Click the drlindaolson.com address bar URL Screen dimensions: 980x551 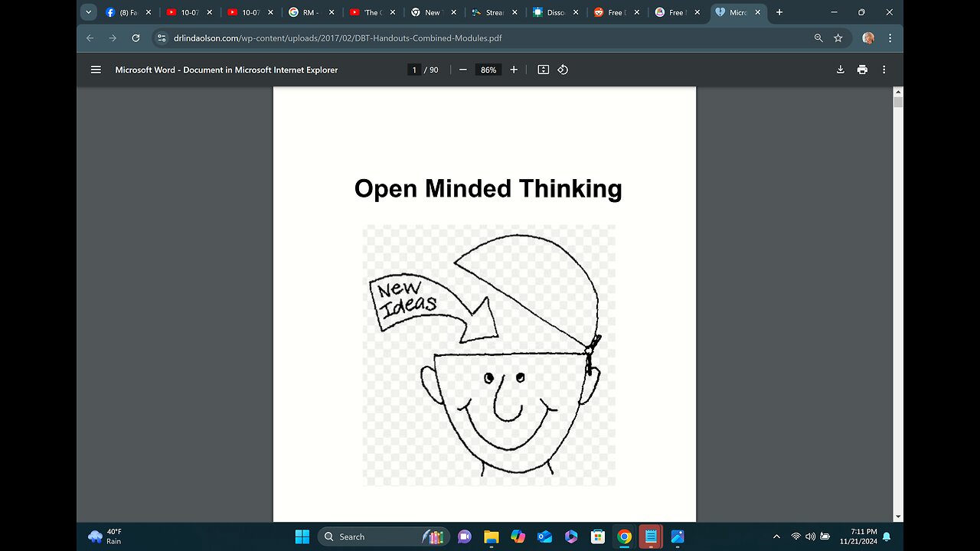point(338,37)
